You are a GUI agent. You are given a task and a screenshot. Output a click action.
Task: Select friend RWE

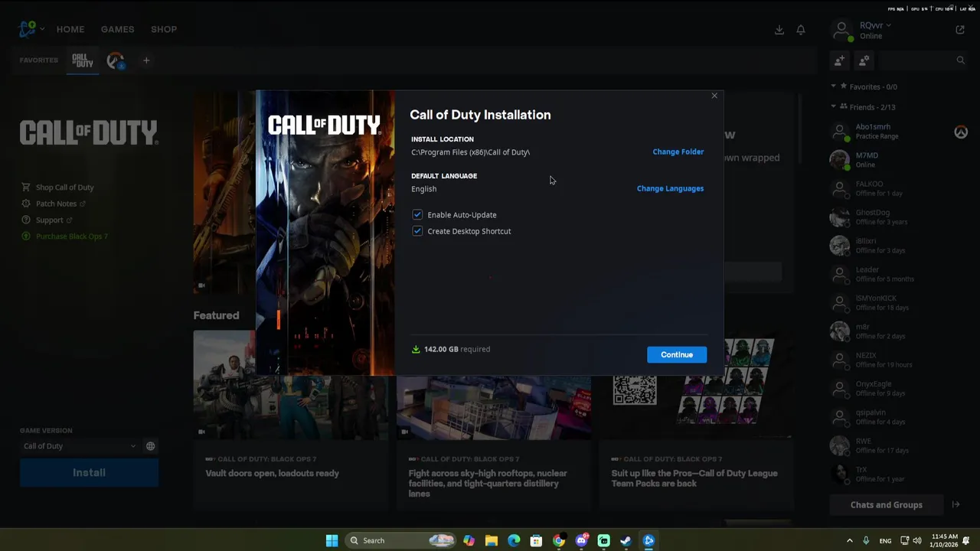(900, 445)
